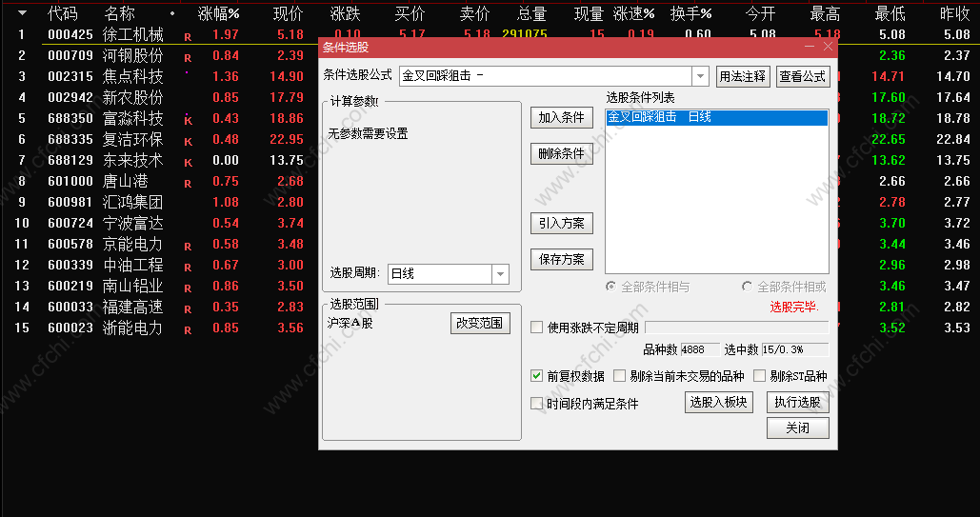The height and width of the screenshot is (517, 980).
Task: Select 金叉回踩狙击 日线 condition in list
Action: [x=717, y=117]
